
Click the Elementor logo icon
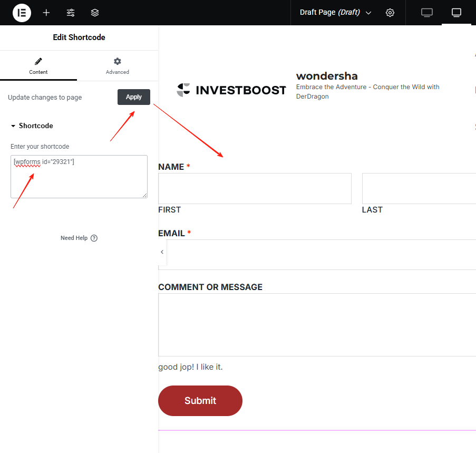tap(22, 13)
